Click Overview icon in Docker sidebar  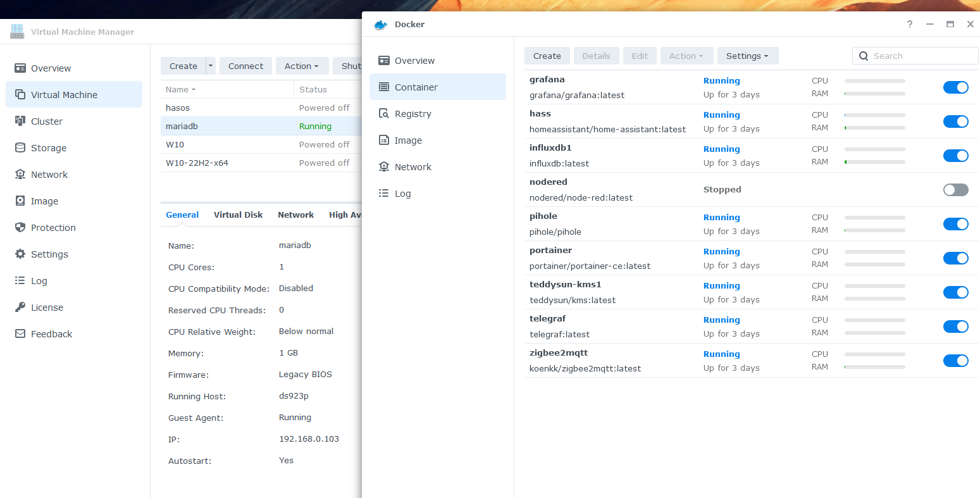[384, 60]
